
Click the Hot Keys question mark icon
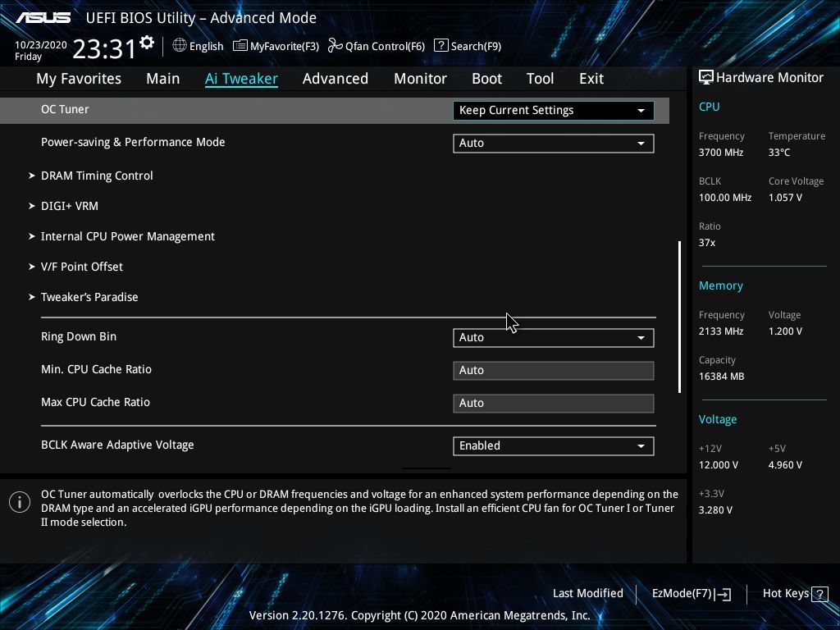coord(819,594)
